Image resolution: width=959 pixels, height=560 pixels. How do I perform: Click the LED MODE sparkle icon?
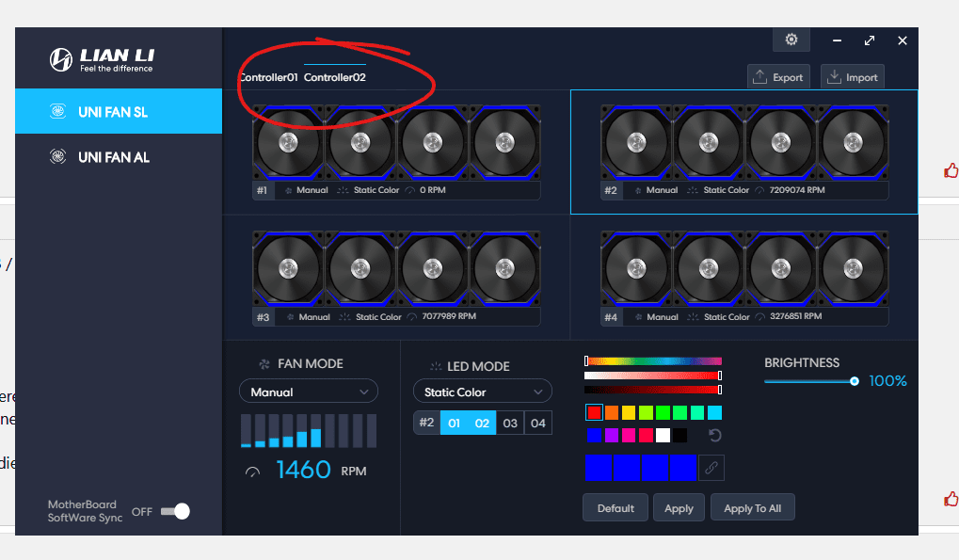[436, 367]
